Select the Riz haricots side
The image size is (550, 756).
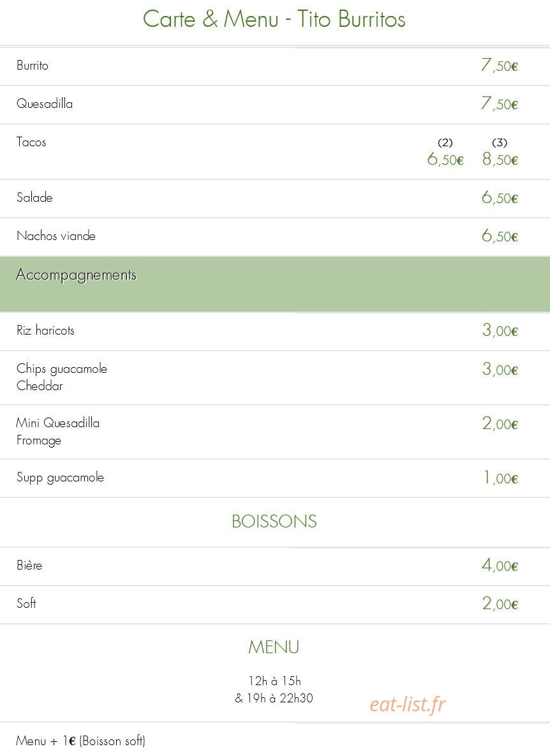click(45, 330)
